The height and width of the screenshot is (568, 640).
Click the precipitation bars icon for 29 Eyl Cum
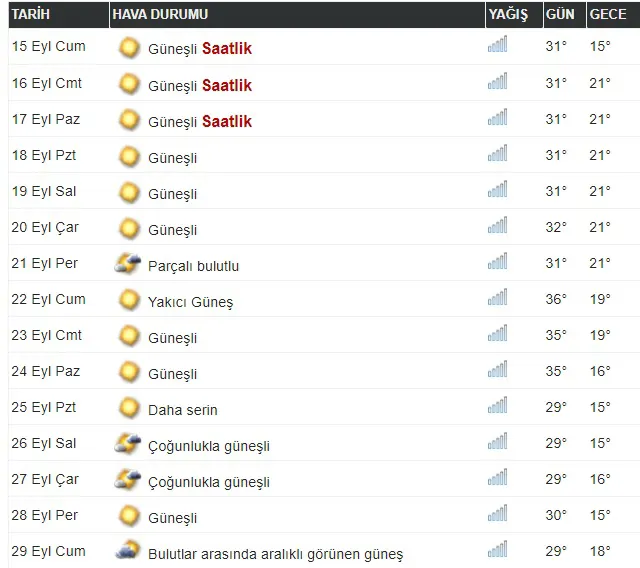click(497, 549)
